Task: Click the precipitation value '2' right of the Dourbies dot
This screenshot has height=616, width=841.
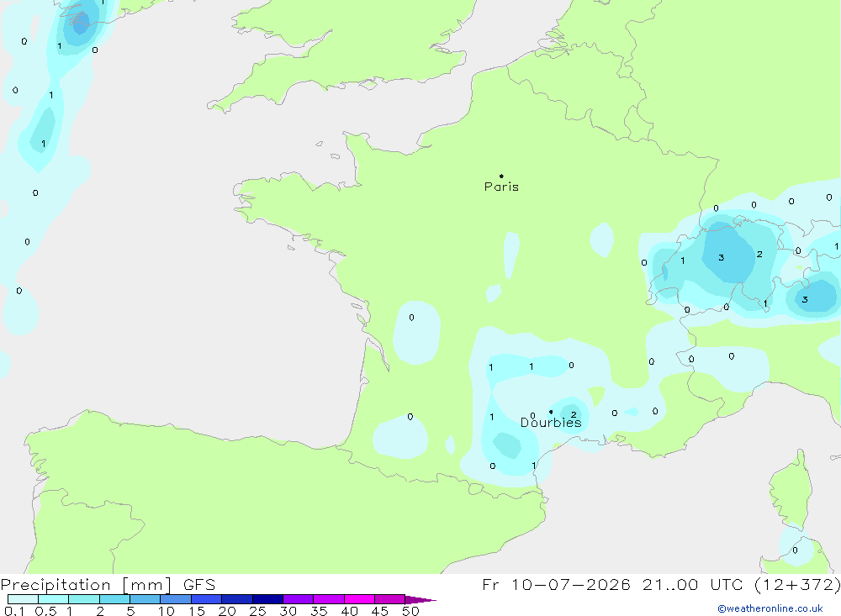Action: (x=574, y=414)
